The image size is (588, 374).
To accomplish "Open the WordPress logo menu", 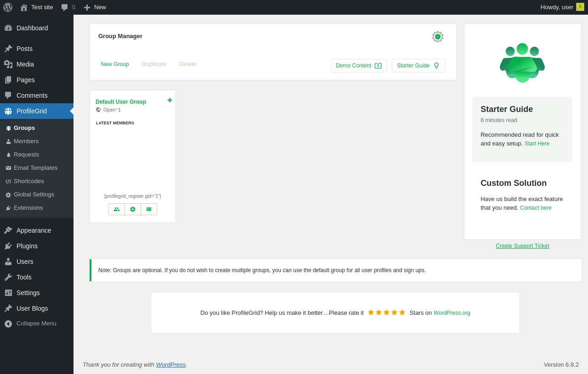I will pos(8,7).
